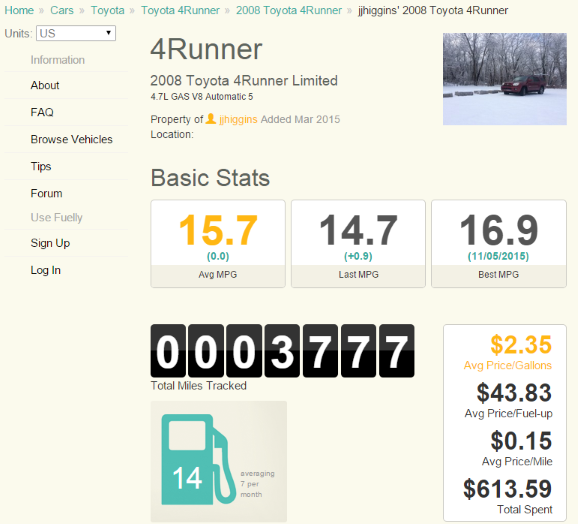578x524 pixels.
Task: Open the 2008 Toyota 4Runner breadcrumb
Action: (x=289, y=10)
